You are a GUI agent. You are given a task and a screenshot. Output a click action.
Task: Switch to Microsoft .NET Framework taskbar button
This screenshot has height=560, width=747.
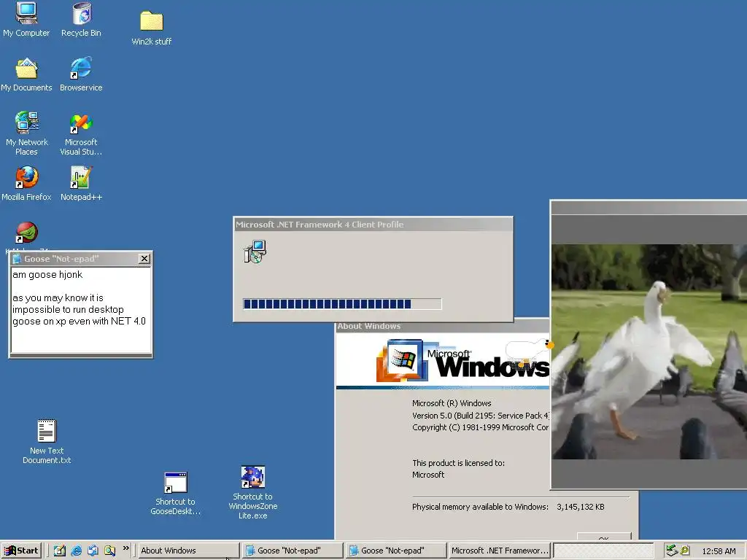click(499, 551)
